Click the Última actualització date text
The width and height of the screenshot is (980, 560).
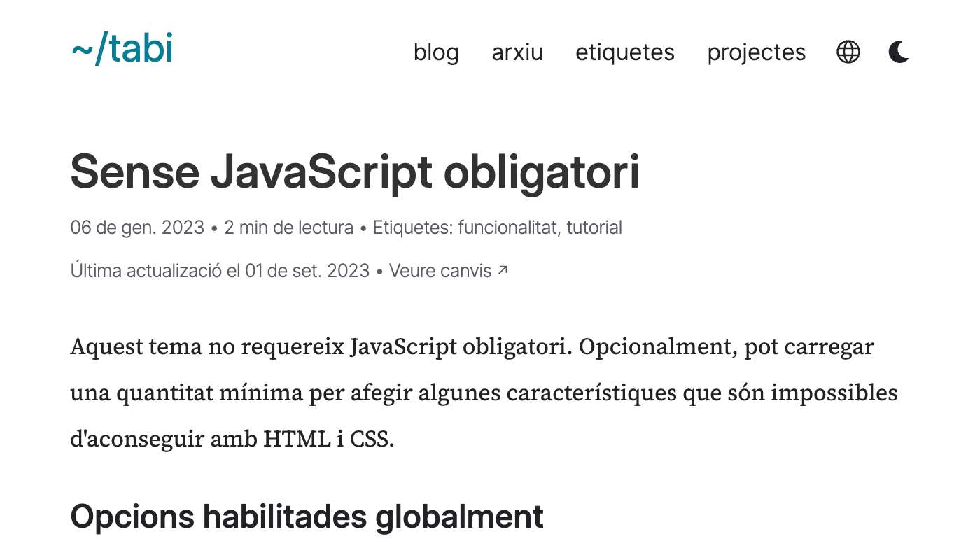[x=220, y=271]
